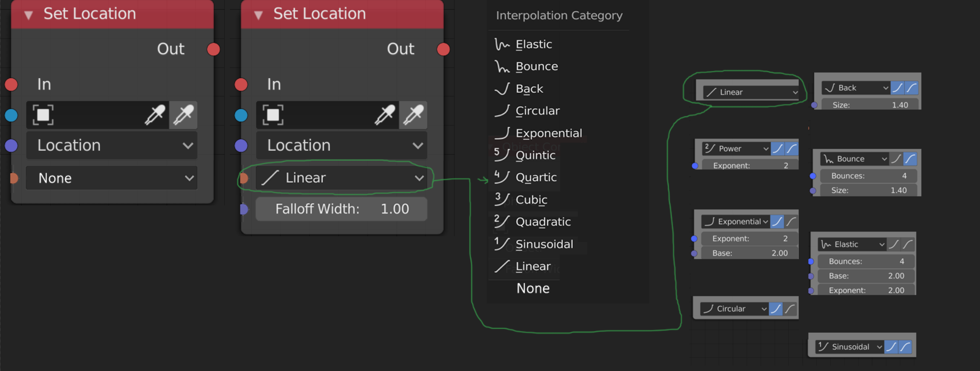Click the Falloff Width value field
The width and height of the screenshot is (980, 371).
[341, 209]
